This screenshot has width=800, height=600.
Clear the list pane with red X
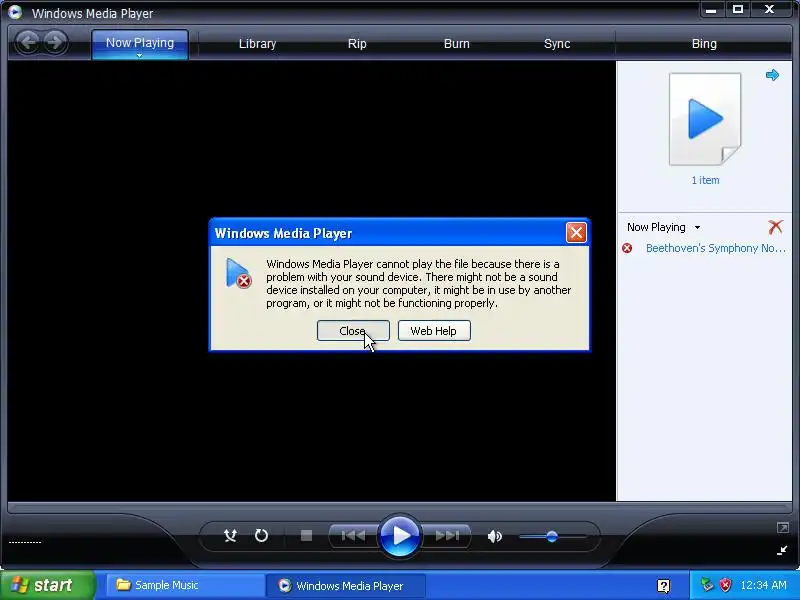(776, 227)
